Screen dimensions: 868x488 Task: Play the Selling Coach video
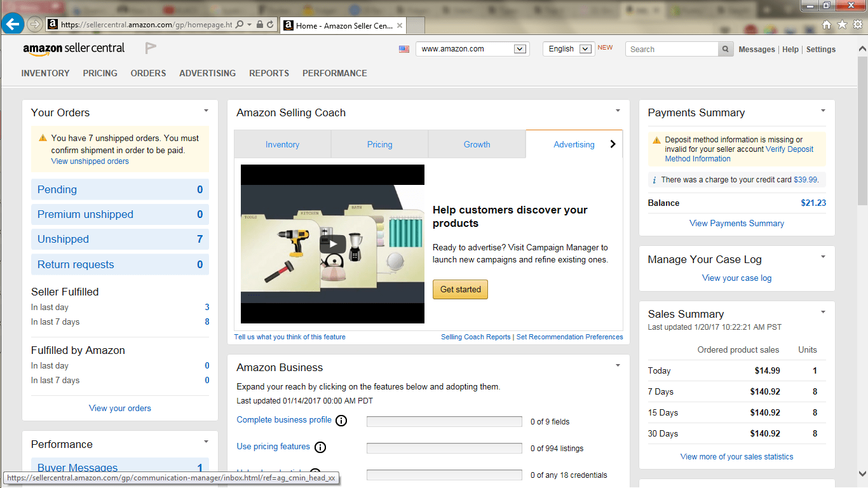tap(332, 243)
